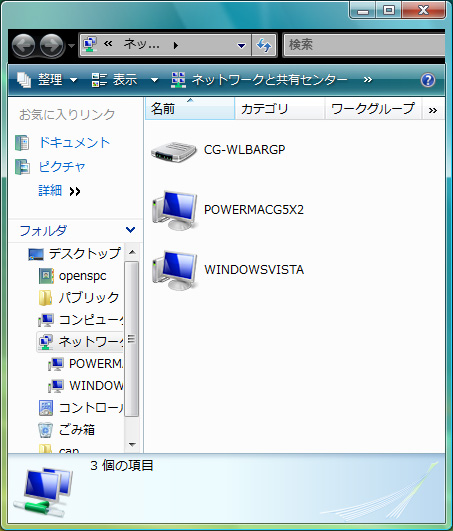The height and width of the screenshot is (531, 453).
Task: Click the 表示 views button
Action: [x=114, y=80]
